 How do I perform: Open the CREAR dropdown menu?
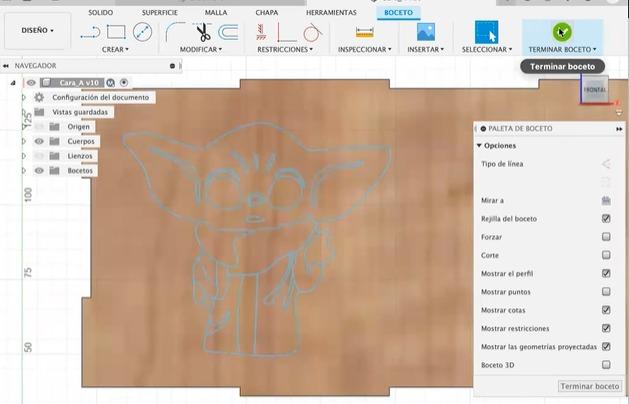(x=115, y=49)
